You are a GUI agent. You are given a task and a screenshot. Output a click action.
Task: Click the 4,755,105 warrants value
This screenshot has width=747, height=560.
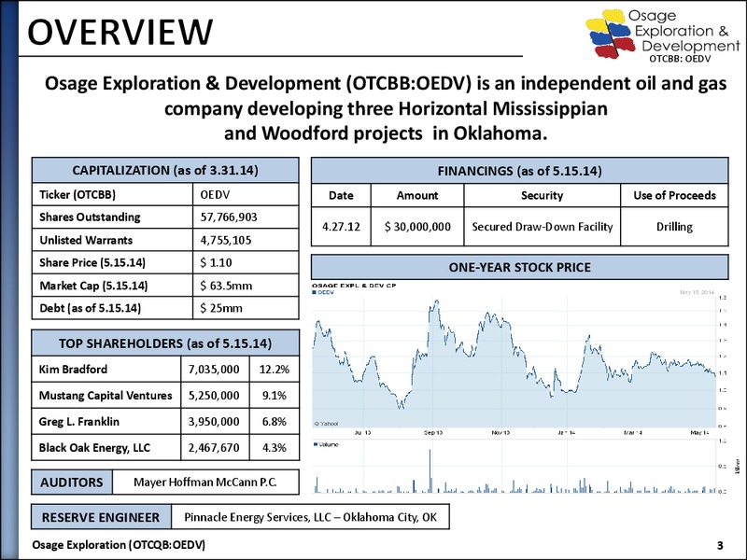click(x=225, y=240)
